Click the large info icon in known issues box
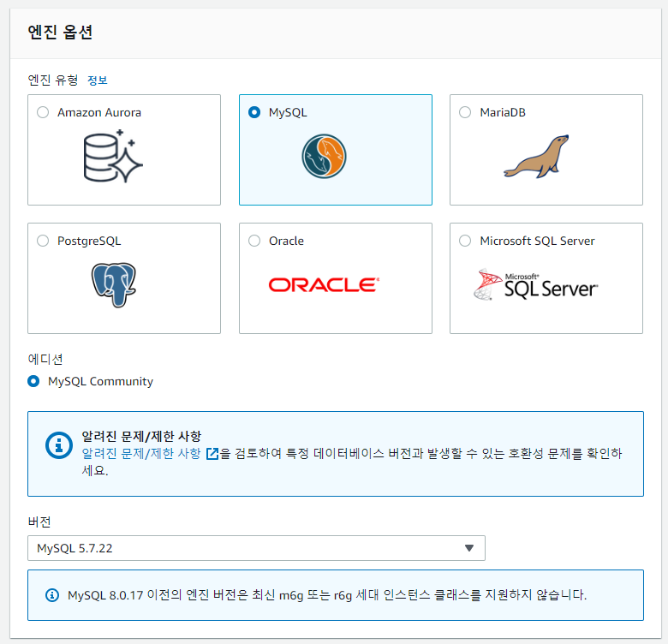668x644 pixels. tap(59, 445)
